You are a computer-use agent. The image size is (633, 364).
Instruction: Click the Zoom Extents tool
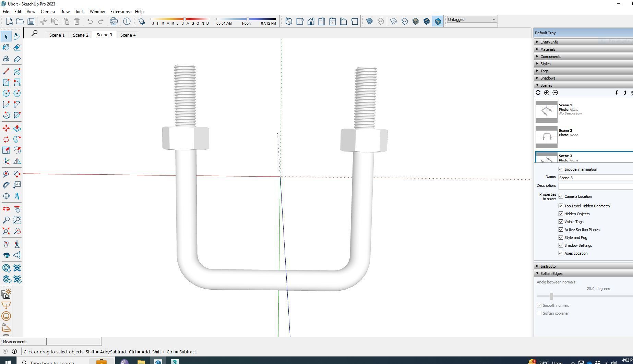coord(6,231)
